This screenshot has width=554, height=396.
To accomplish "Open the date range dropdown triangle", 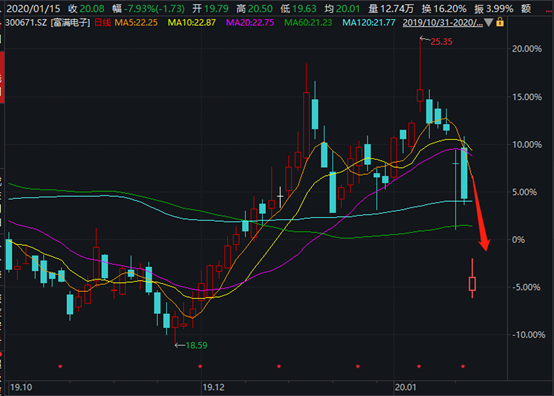I will click(x=488, y=23).
